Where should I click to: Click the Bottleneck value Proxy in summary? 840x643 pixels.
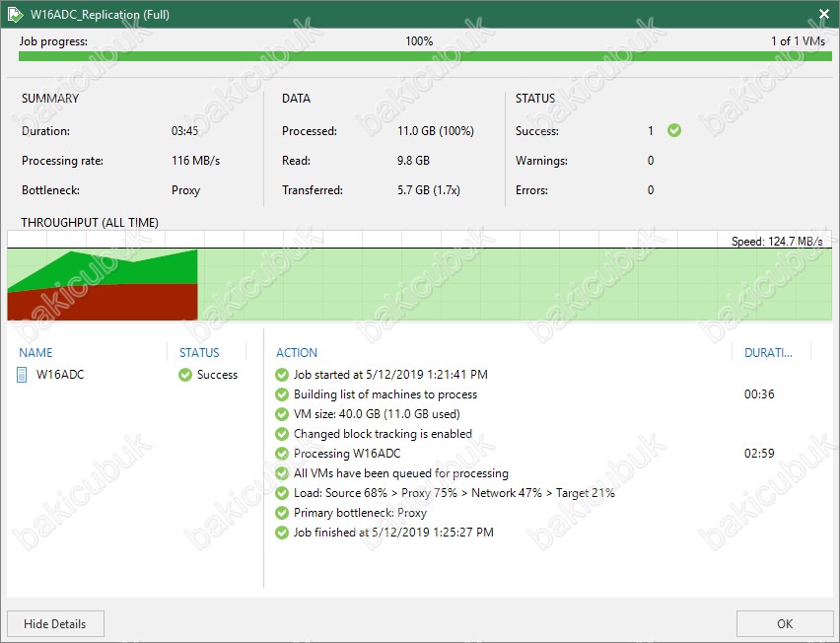(185, 190)
